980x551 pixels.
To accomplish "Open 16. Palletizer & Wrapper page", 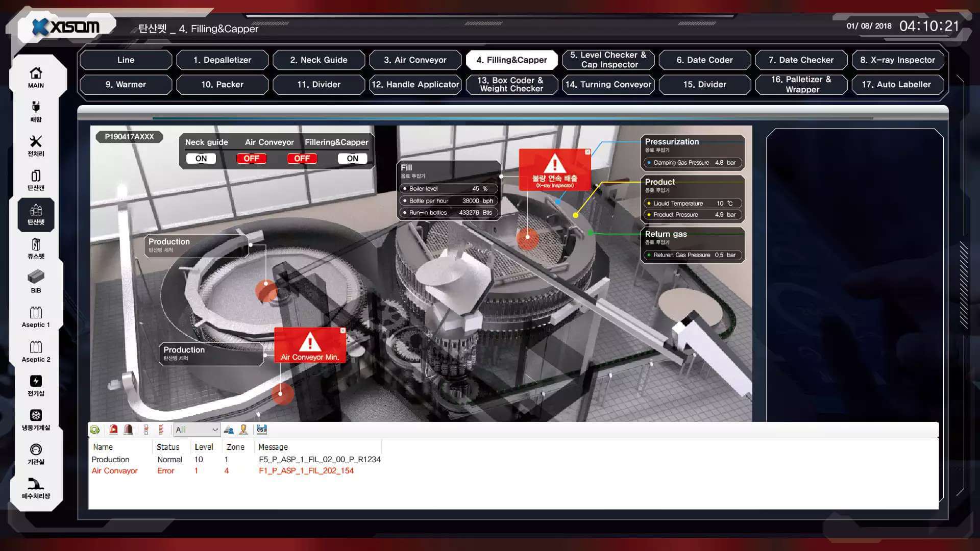I will pyautogui.click(x=801, y=84).
